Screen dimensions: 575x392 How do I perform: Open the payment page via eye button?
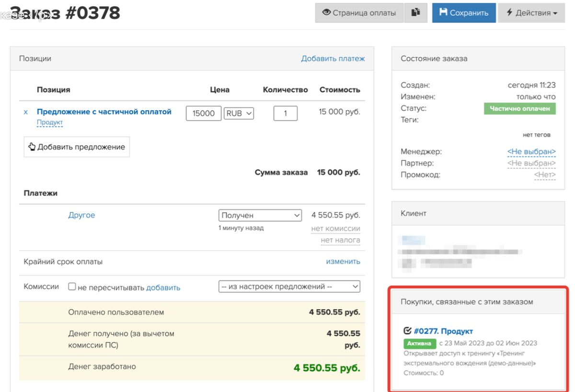(359, 13)
